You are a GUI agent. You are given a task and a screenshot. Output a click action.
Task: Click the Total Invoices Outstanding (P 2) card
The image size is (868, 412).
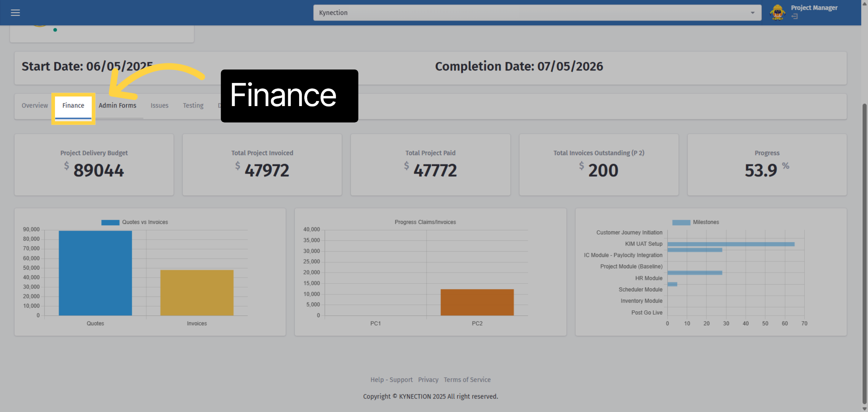[599, 165]
